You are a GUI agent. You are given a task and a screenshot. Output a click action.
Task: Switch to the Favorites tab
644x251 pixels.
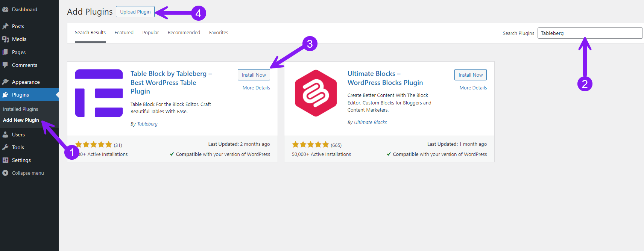219,33
